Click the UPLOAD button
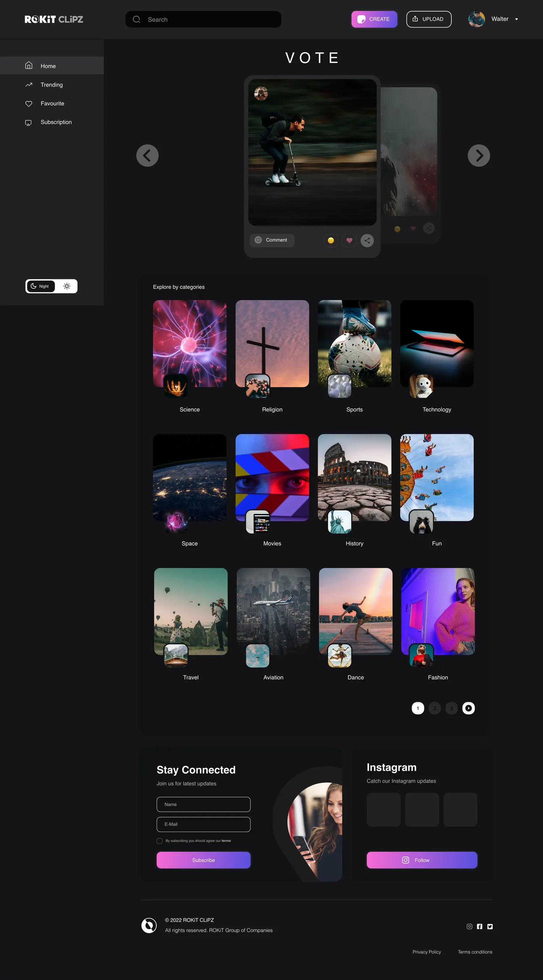 429,20
